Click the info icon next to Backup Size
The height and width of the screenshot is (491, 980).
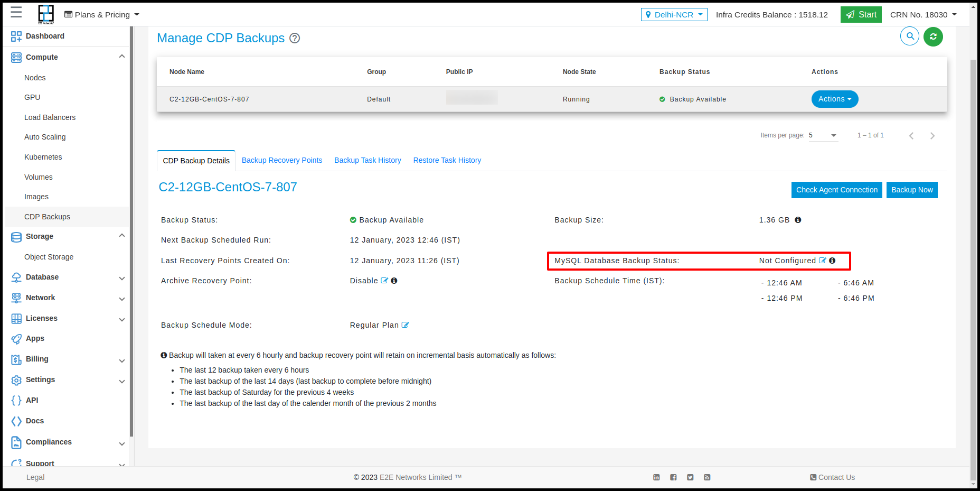[798, 220]
